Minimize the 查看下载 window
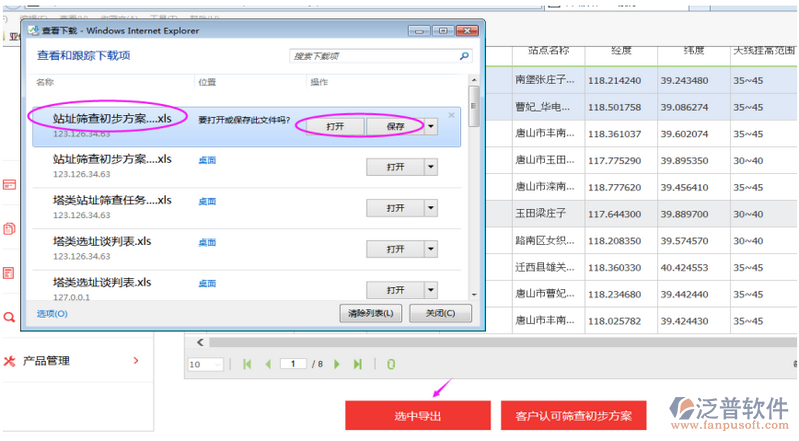Image resolution: width=799 pixels, height=441 pixels. click(419, 31)
